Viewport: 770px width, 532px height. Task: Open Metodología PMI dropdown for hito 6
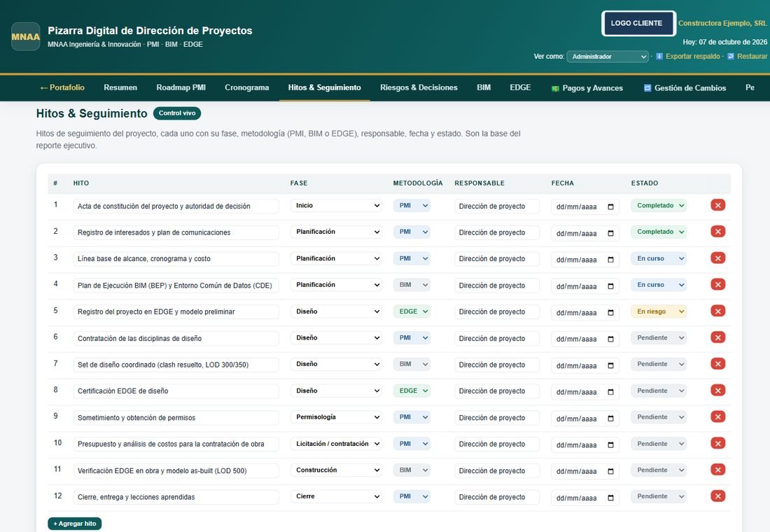pyautogui.click(x=412, y=338)
